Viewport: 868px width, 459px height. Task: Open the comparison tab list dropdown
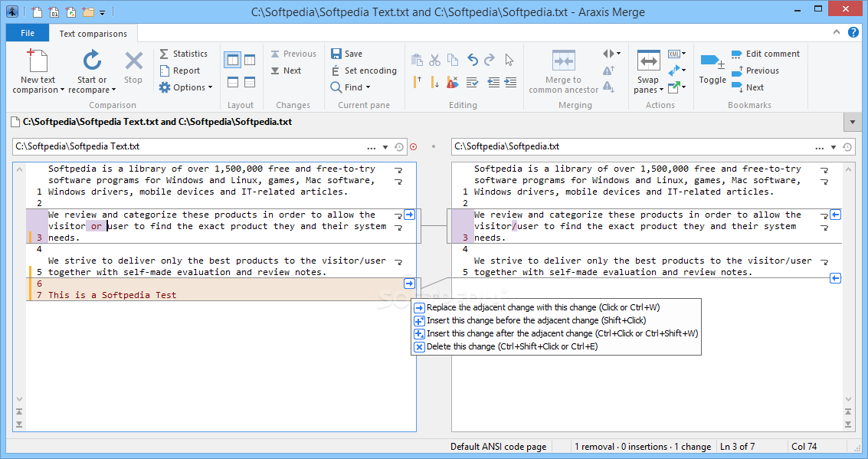click(853, 122)
